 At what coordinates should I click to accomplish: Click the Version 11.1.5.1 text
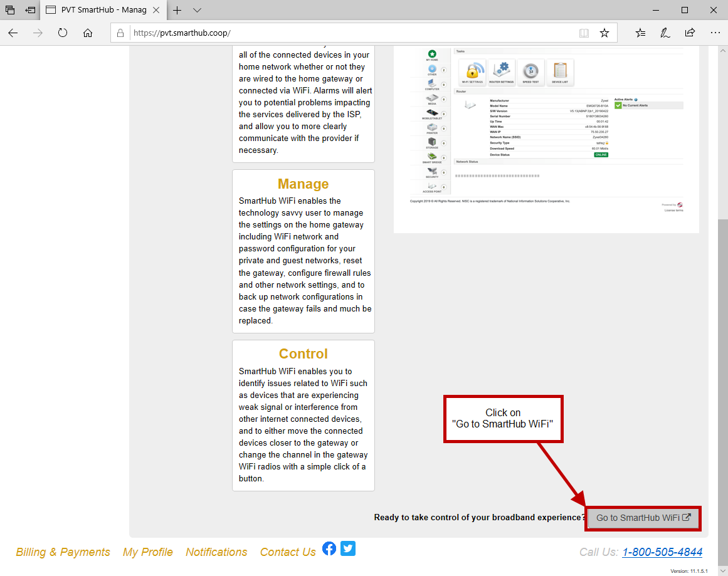point(689,571)
